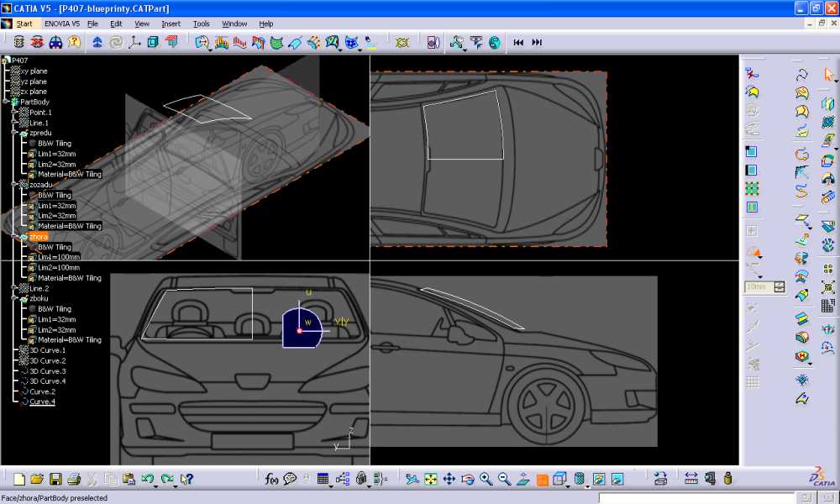The width and height of the screenshot is (840, 504).
Task: Click the Axis System icon in top toolbar
Action: [x=134, y=42]
